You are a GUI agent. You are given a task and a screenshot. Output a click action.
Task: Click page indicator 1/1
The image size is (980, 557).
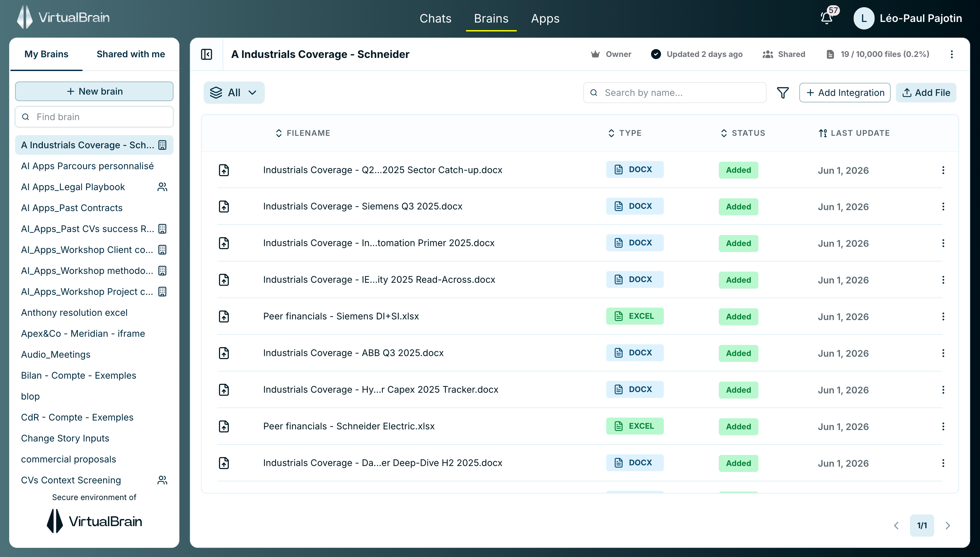922,526
